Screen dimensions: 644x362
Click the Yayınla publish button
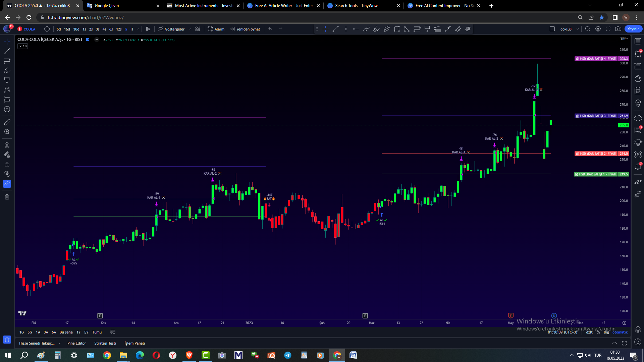point(633,29)
